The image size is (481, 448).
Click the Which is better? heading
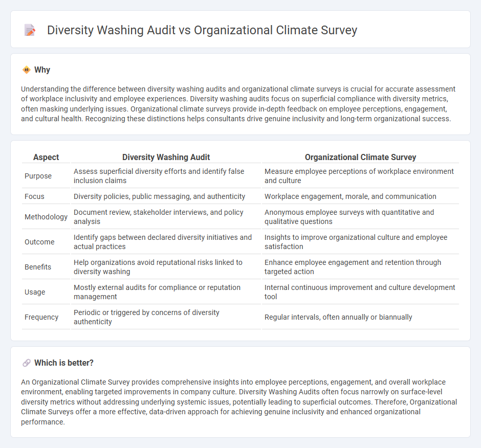tap(64, 363)
